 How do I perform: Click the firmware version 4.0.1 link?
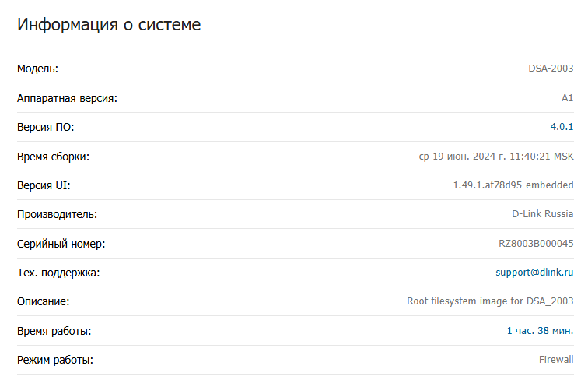[562, 127]
